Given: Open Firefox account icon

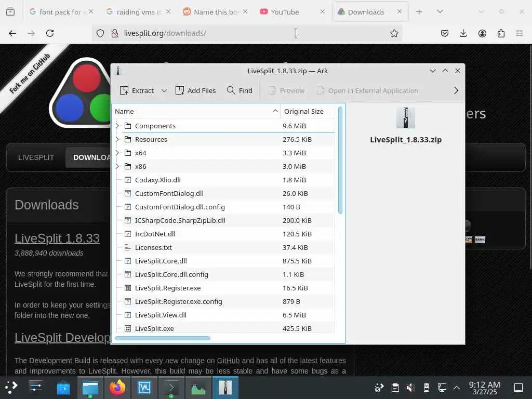Looking at the screenshot, I should click(x=482, y=33).
